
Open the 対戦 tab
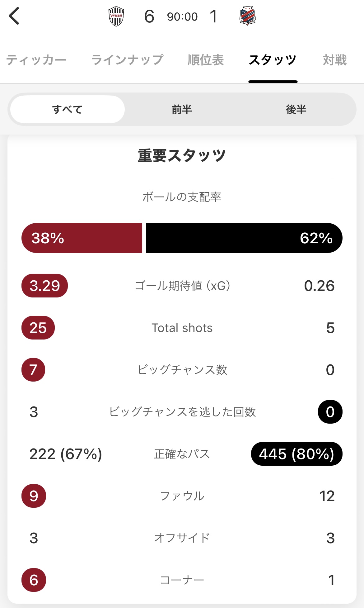334,60
